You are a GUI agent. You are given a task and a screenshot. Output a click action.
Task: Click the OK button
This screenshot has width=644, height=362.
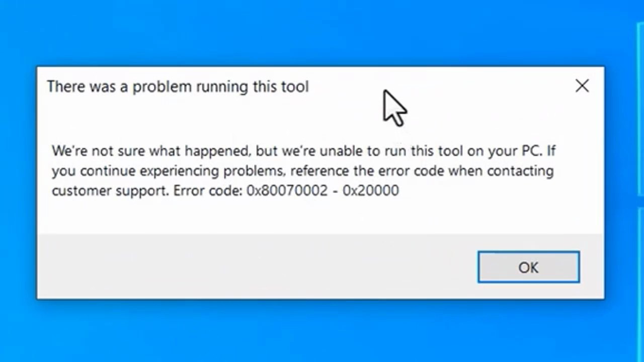pyautogui.click(x=528, y=267)
